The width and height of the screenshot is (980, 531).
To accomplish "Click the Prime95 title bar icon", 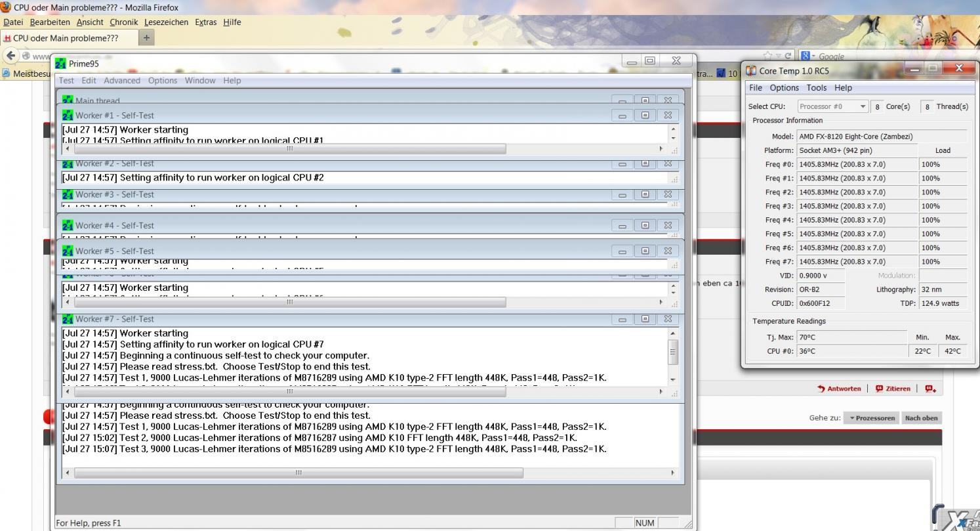I will pyautogui.click(x=61, y=64).
